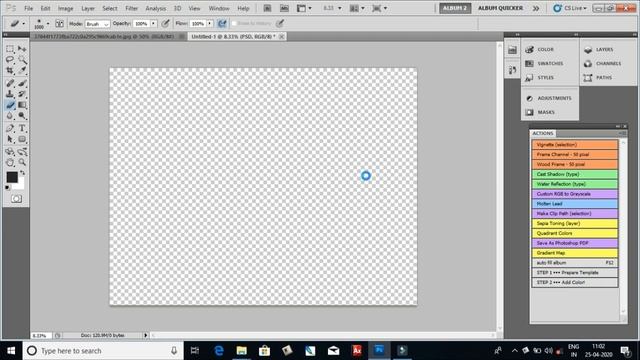Run the Vignette (selection) action
Screen dimensions: 640x360
point(575,144)
